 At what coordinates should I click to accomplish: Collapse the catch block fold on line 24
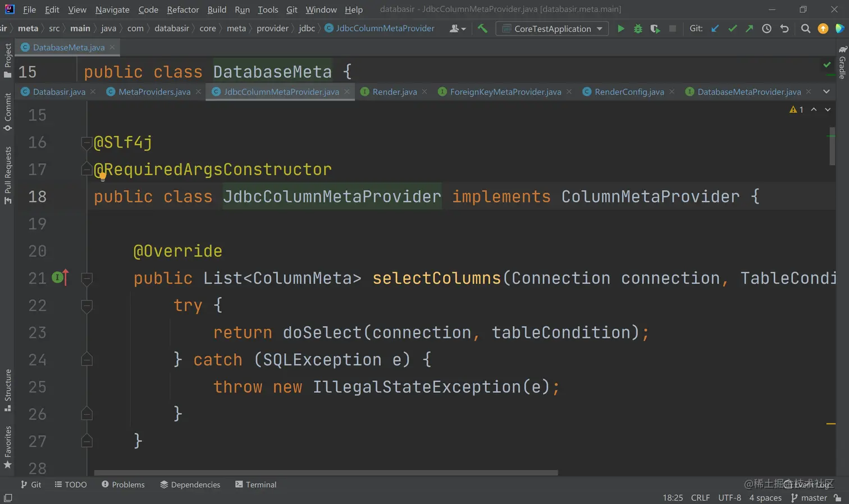(86, 360)
